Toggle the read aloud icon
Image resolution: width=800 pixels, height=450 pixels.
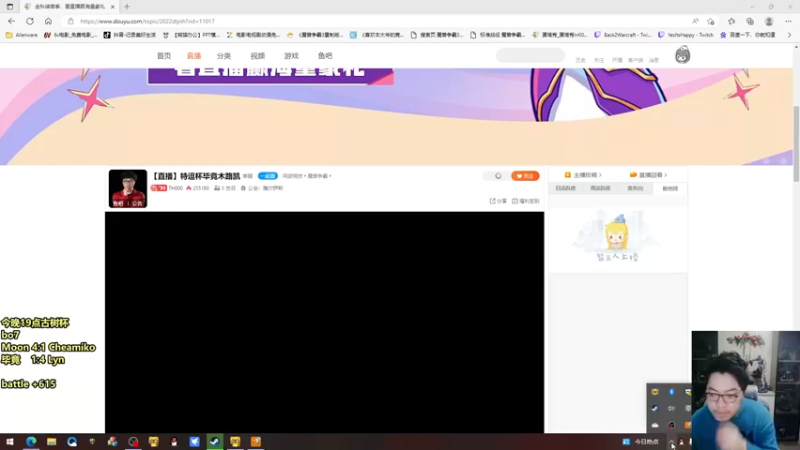coord(695,21)
